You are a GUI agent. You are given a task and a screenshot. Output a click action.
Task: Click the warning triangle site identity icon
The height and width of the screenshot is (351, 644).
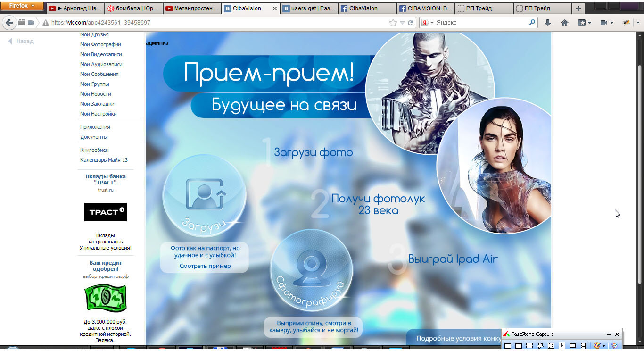[46, 23]
